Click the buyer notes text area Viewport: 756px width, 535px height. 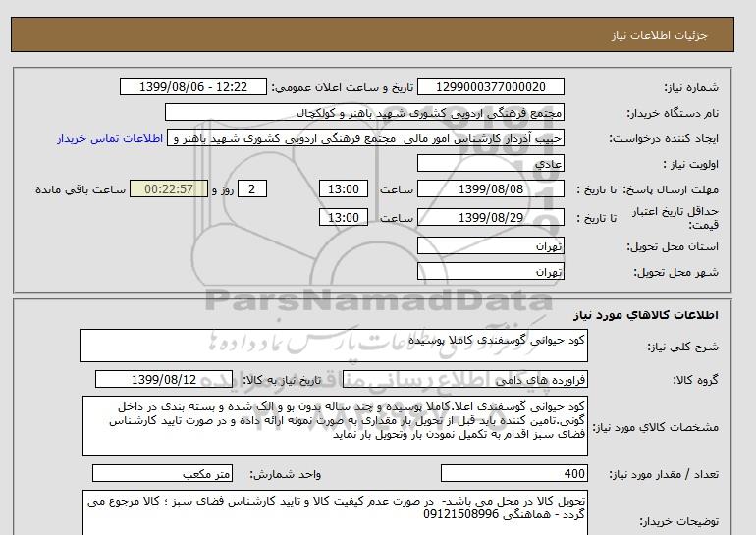335,512
